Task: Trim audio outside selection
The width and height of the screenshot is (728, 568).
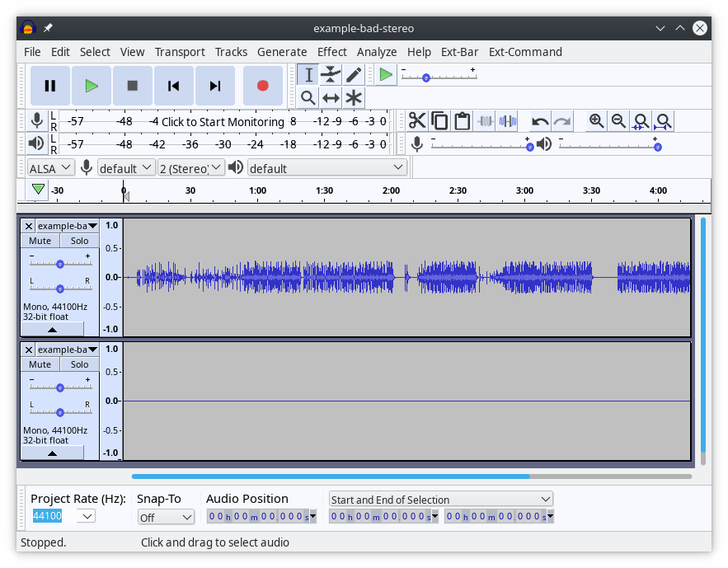Action: 485,120
